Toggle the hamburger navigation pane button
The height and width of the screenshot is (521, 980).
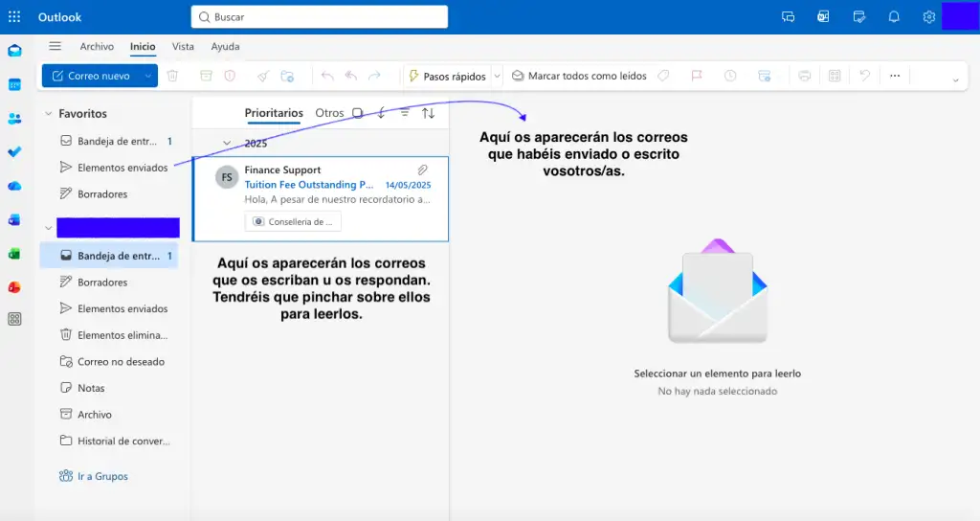coord(55,46)
